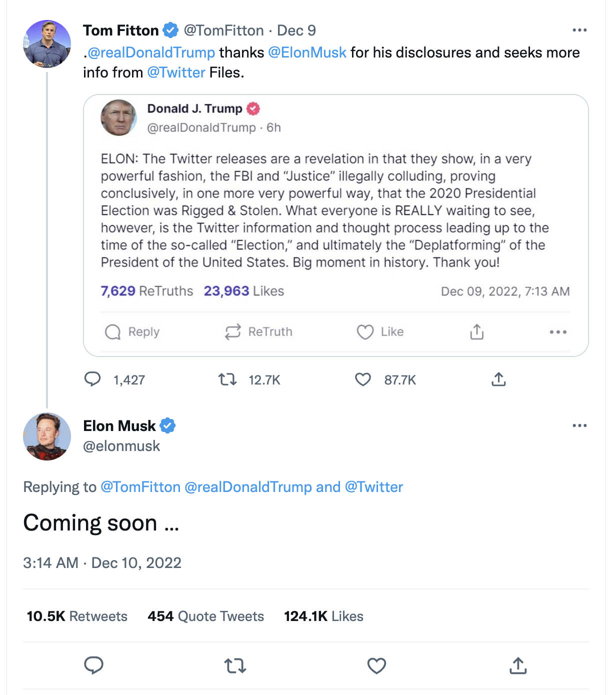Open @TomFitton link in Replying to line
The image size is (616, 695).
(x=140, y=487)
